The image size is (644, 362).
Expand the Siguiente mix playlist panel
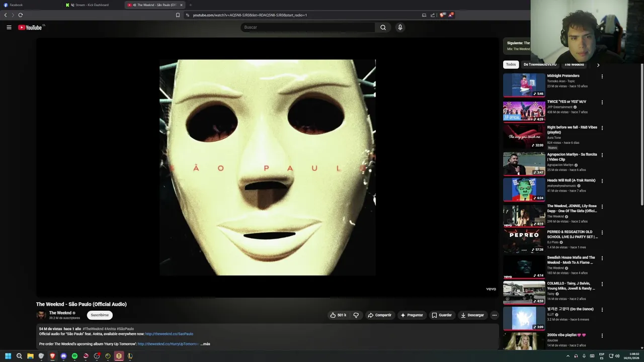point(517,46)
